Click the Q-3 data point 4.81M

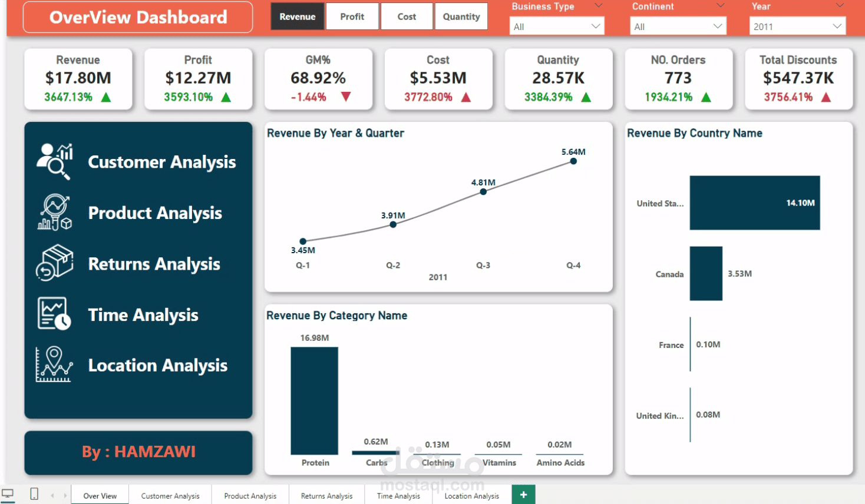pos(483,191)
